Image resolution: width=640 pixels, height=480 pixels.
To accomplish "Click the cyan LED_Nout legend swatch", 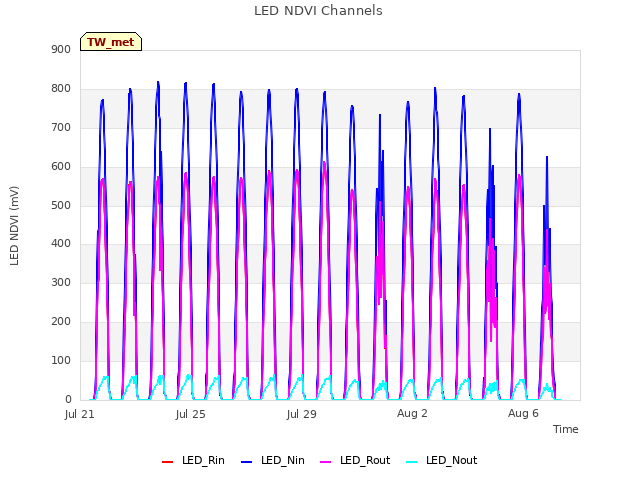I will click(412, 462).
